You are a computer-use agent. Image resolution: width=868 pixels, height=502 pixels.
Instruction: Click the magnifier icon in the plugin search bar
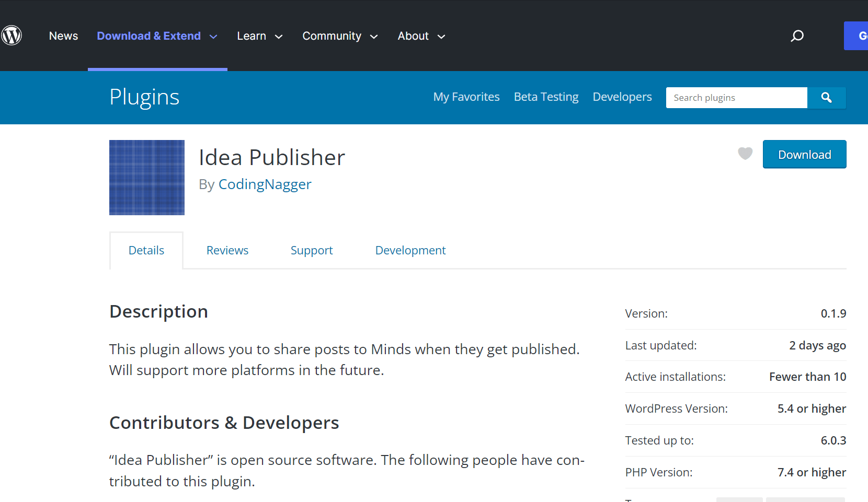(826, 98)
